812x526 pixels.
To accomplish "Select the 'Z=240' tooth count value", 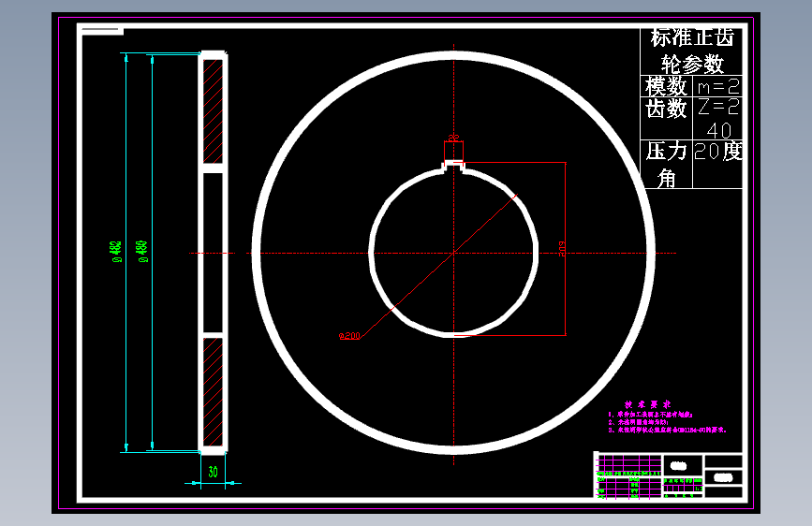I will (x=718, y=119).
